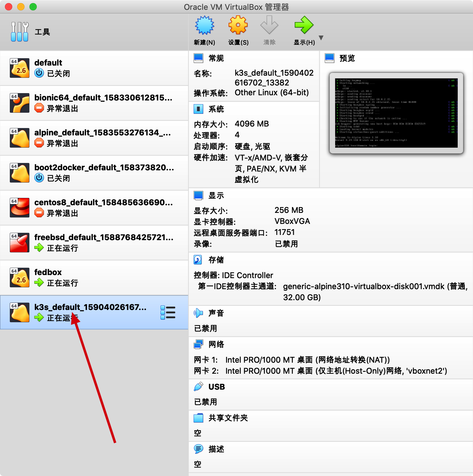The width and height of the screenshot is (473, 476).
Task: Click the Shared Folders folder icon
Action: point(199,418)
